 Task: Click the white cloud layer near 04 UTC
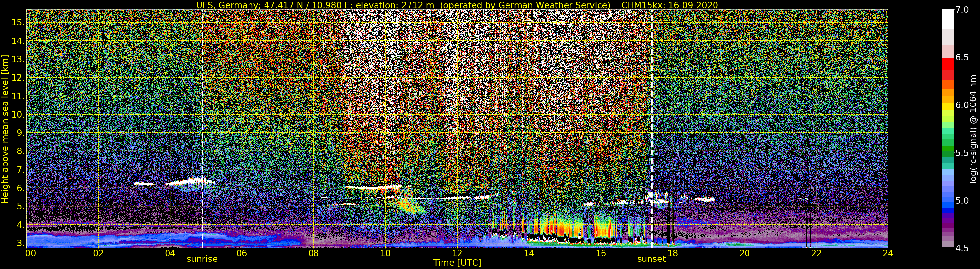[189, 182]
